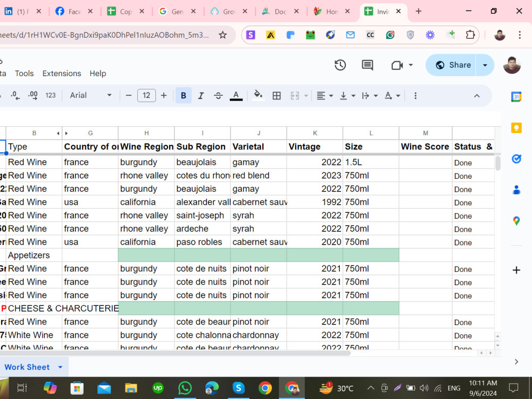Open text rotation dropdown

[392, 96]
